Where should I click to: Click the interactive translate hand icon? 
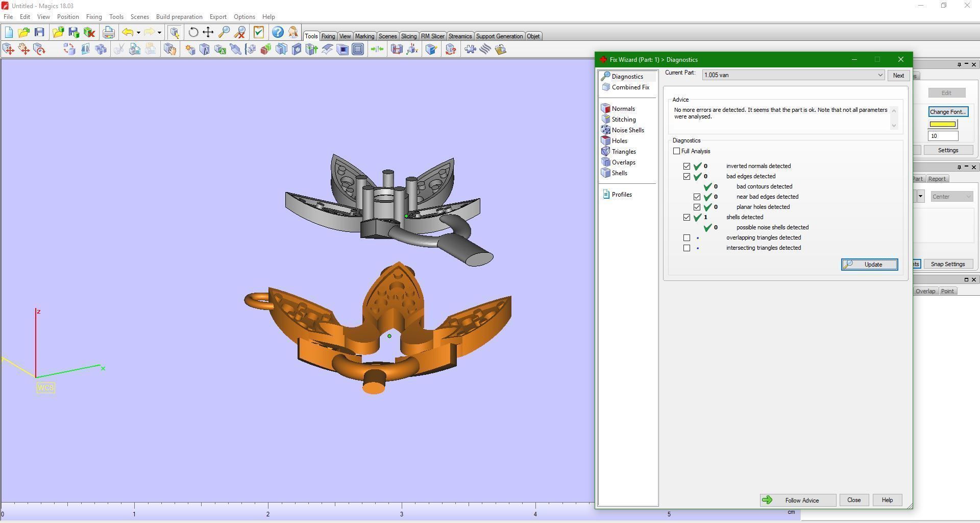[24, 50]
